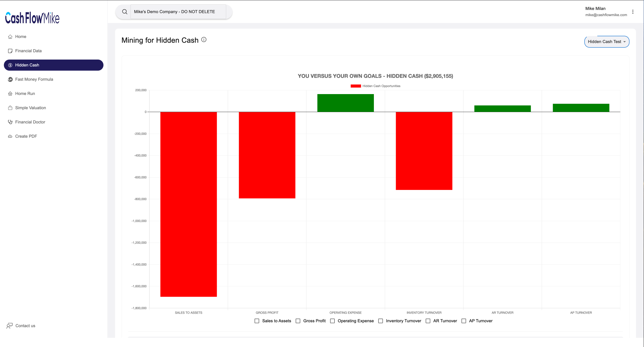
Task: Check the Gross Profit filter
Action: click(x=298, y=321)
